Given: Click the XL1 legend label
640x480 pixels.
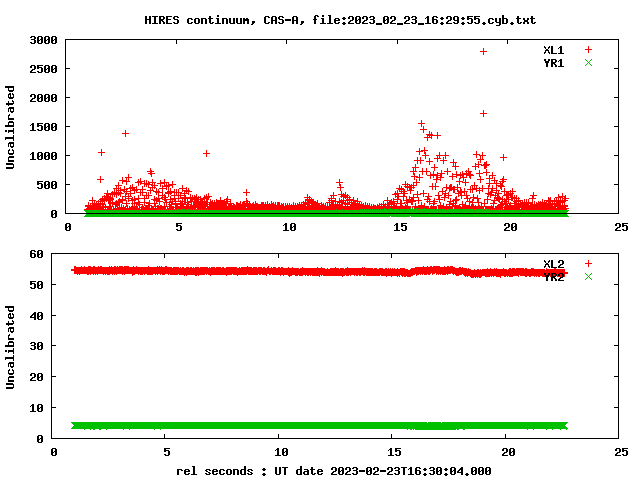Looking at the screenshot, I should (553, 50).
